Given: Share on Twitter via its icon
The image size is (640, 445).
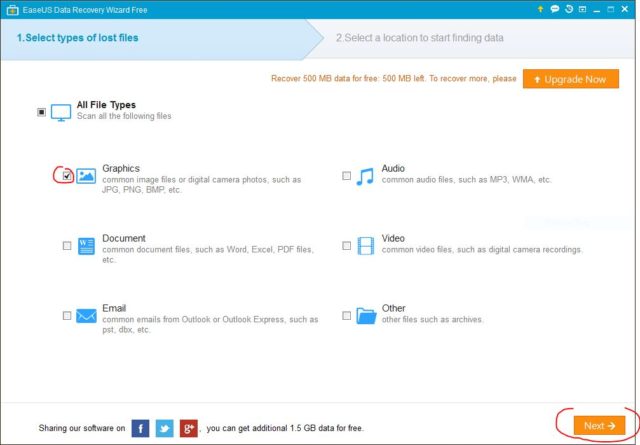Looking at the screenshot, I should point(163,427).
